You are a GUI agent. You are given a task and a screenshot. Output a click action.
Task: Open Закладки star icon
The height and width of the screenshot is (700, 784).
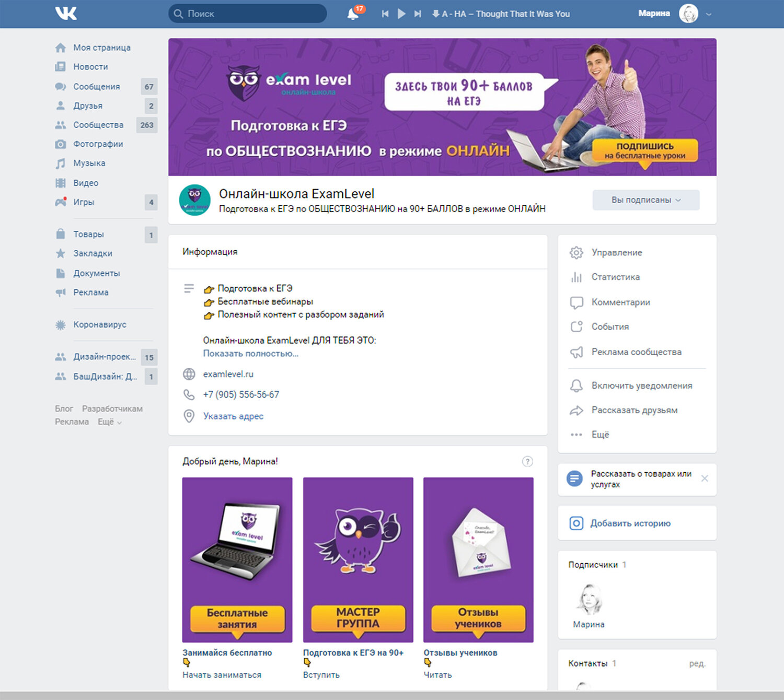tap(61, 253)
